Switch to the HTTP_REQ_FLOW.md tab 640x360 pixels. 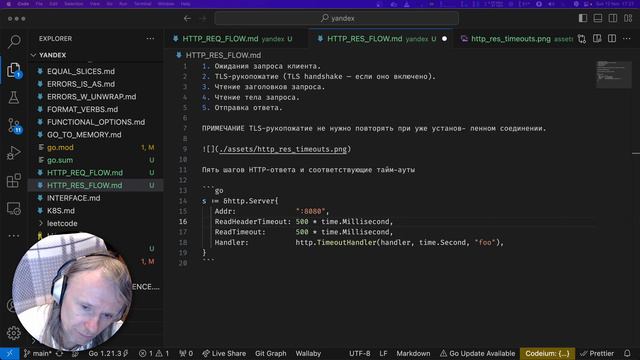click(236, 39)
